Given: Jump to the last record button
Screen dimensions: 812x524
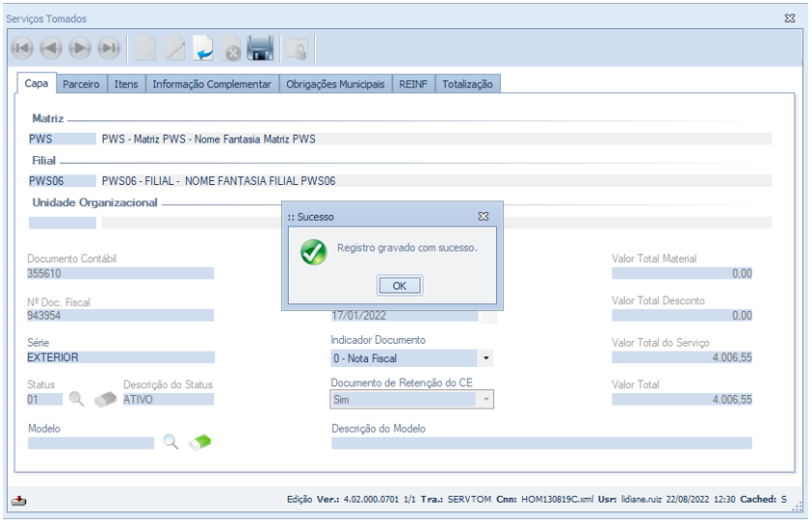Looking at the screenshot, I should click(109, 47).
